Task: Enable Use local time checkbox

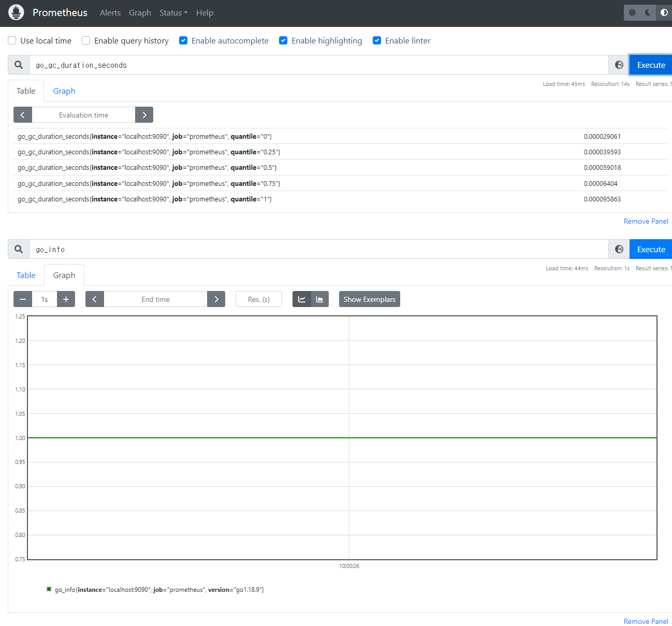Action: tap(12, 40)
